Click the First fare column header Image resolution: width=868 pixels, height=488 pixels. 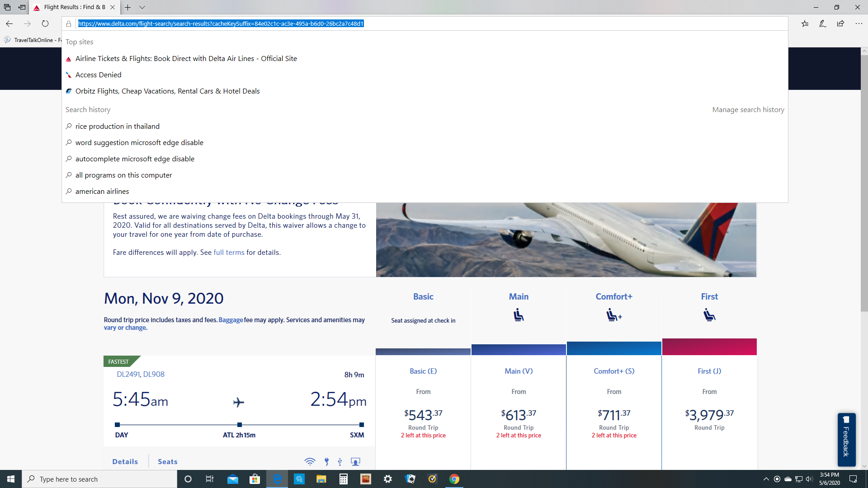click(x=709, y=296)
